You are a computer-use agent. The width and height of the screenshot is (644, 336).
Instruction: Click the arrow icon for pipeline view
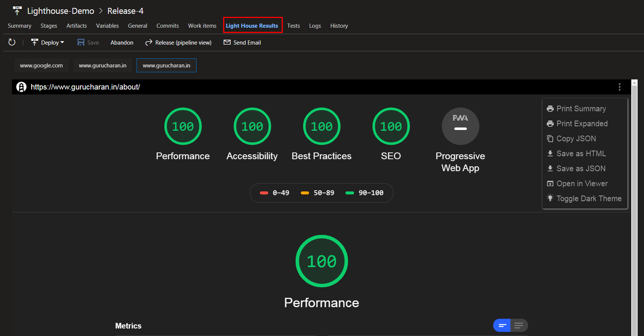(149, 42)
